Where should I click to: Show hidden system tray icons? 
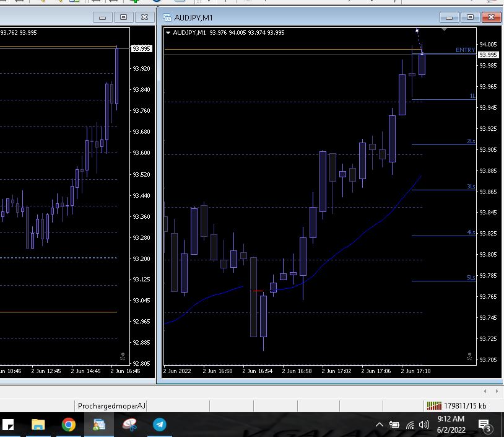click(380, 425)
